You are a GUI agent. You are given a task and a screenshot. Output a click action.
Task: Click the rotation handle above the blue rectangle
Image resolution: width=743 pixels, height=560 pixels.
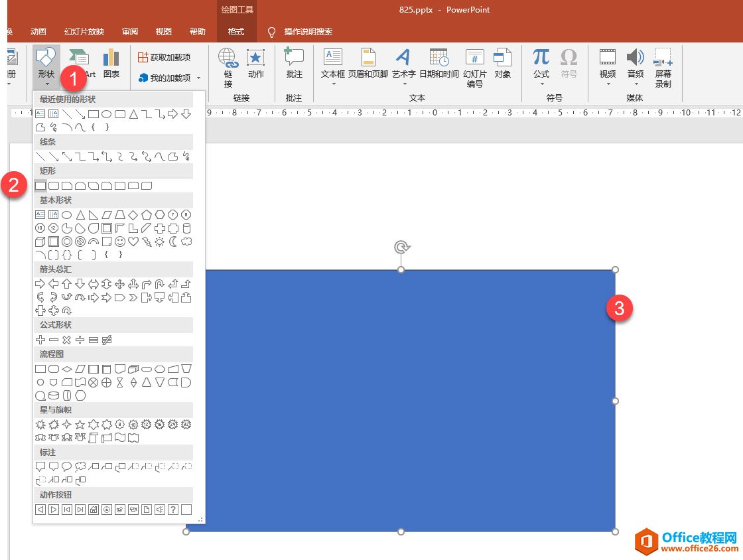pyautogui.click(x=401, y=247)
